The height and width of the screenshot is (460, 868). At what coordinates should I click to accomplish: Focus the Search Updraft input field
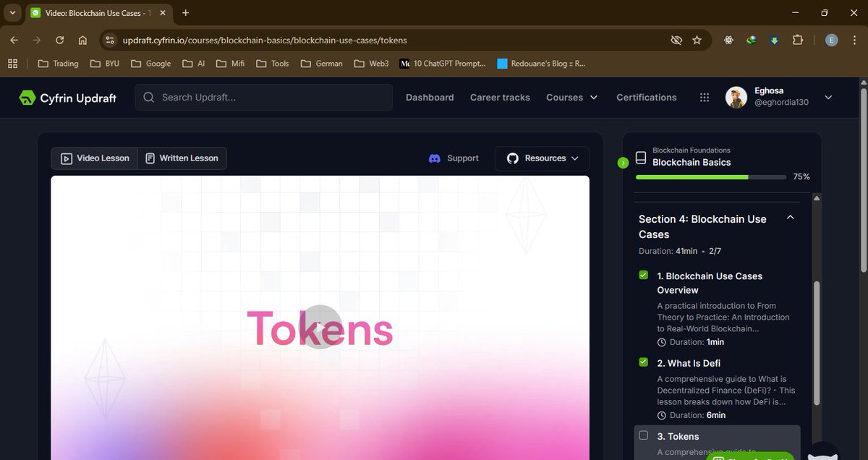[x=263, y=98]
